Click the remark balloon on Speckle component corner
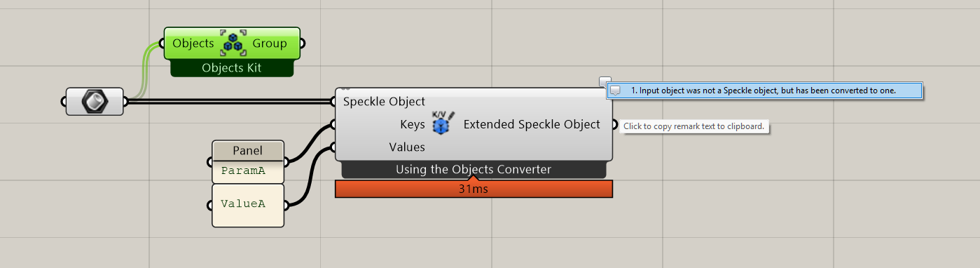This screenshot has height=268, width=980. click(606, 81)
